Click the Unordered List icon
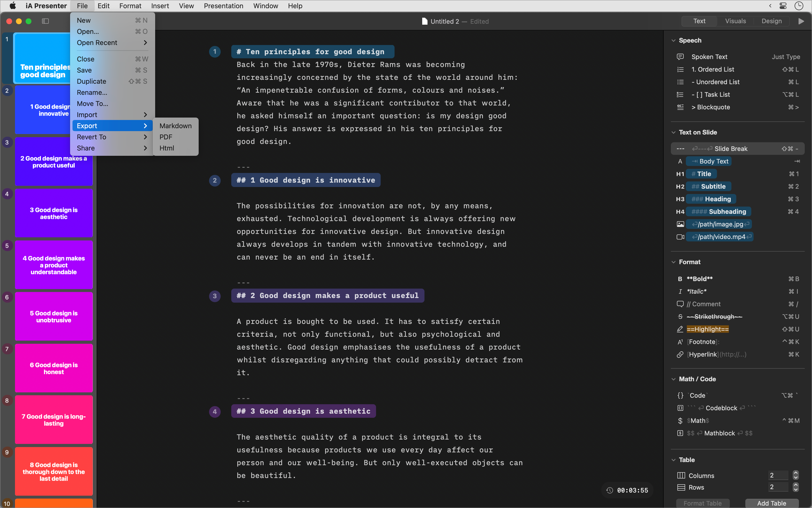812x508 pixels. pyautogui.click(x=680, y=82)
